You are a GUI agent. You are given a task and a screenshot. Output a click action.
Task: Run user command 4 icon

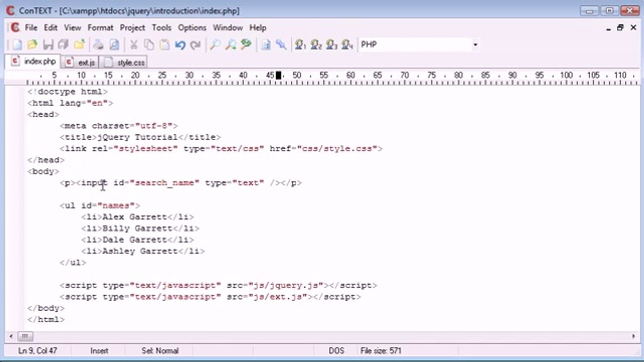pyautogui.click(x=347, y=45)
